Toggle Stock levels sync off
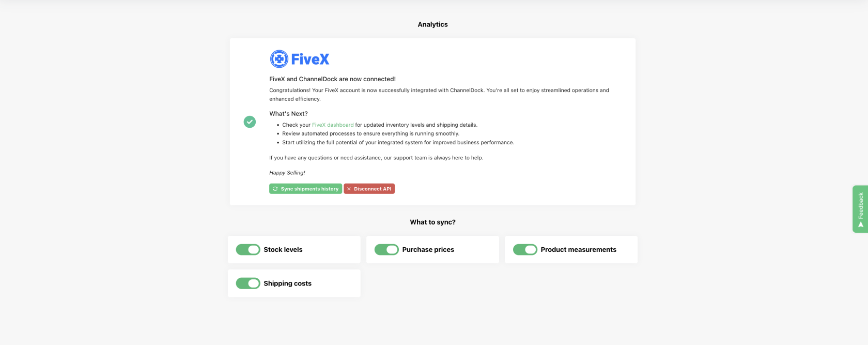Screen dimensions: 868x345 click(x=248, y=250)
